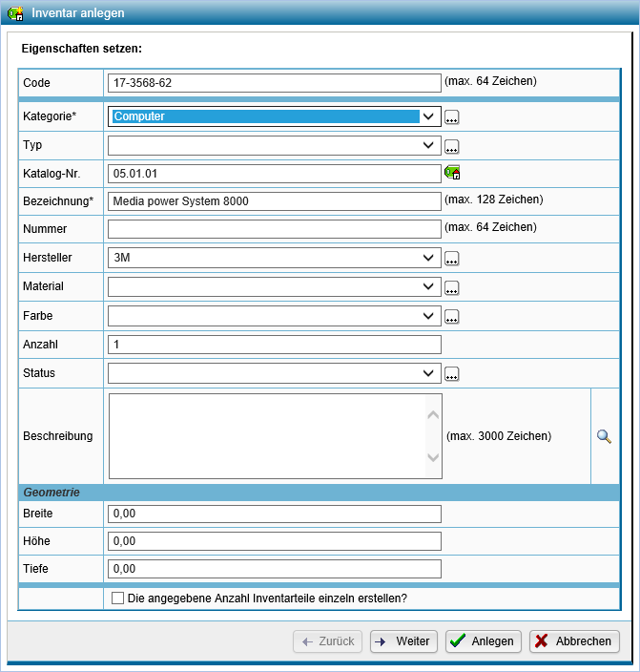The width and height of the screenshot is (640, 672).
Task: Click the Beschreibung scrollbar up arrow
Action: 434,415
